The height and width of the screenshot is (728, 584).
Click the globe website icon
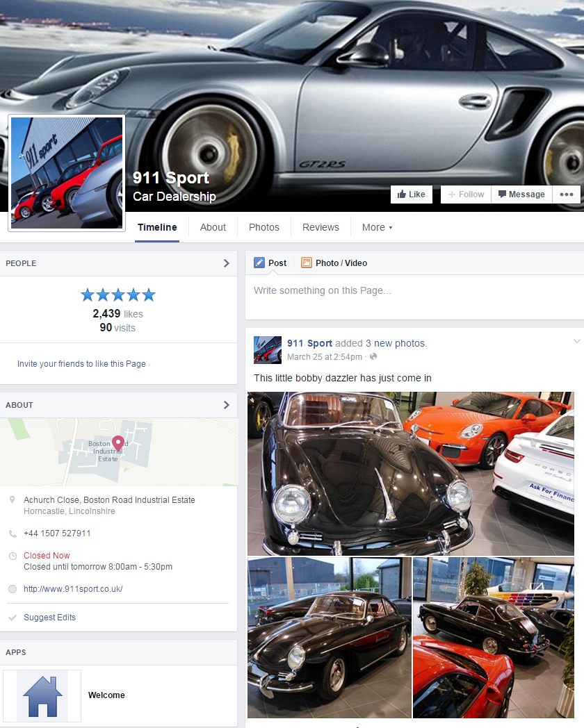13,589
